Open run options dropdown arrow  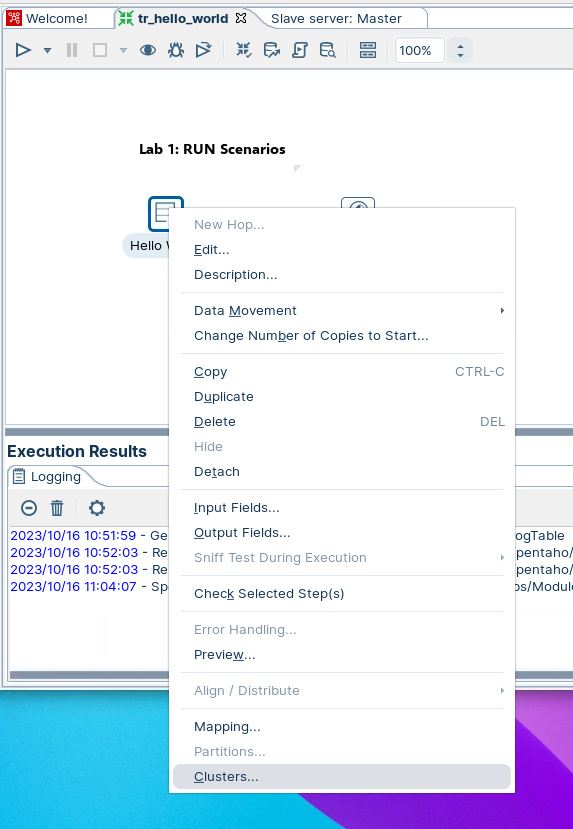point(47,51)
